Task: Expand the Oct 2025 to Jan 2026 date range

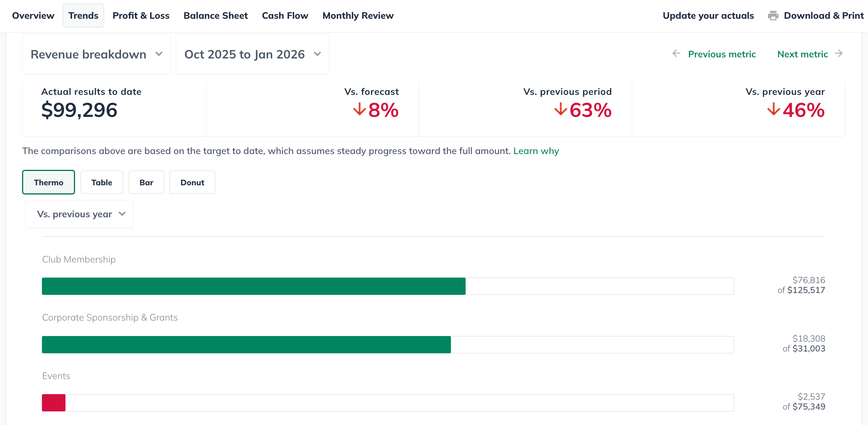Action: tap(252, 54)
